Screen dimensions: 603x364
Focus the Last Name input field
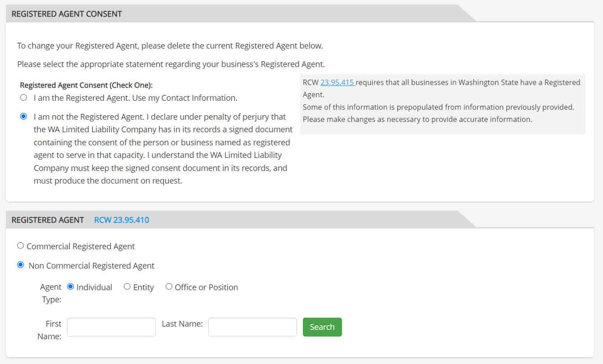pos(252,327)
